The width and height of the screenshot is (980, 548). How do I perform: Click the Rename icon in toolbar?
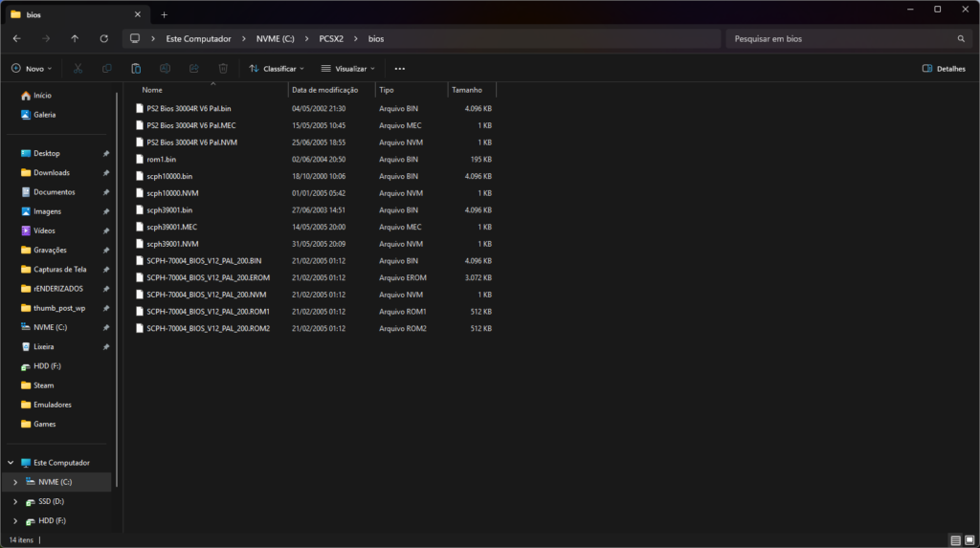pyautogui.click(x=165, y=69)
